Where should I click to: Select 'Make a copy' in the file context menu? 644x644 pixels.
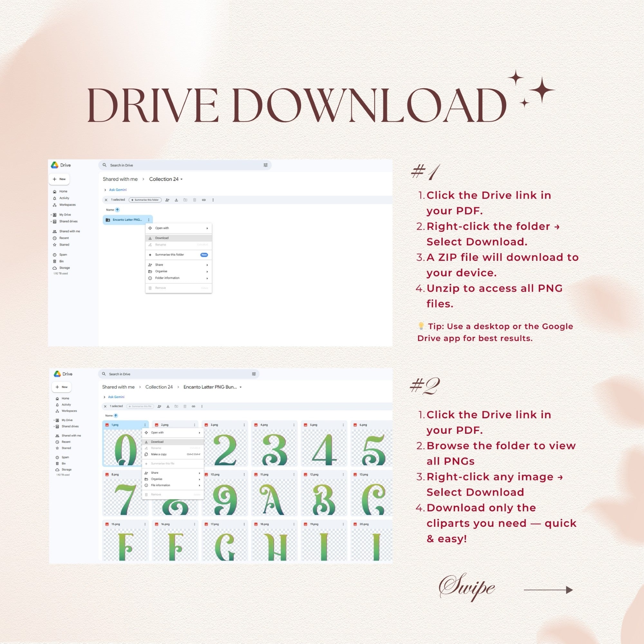tap(173, 454)
